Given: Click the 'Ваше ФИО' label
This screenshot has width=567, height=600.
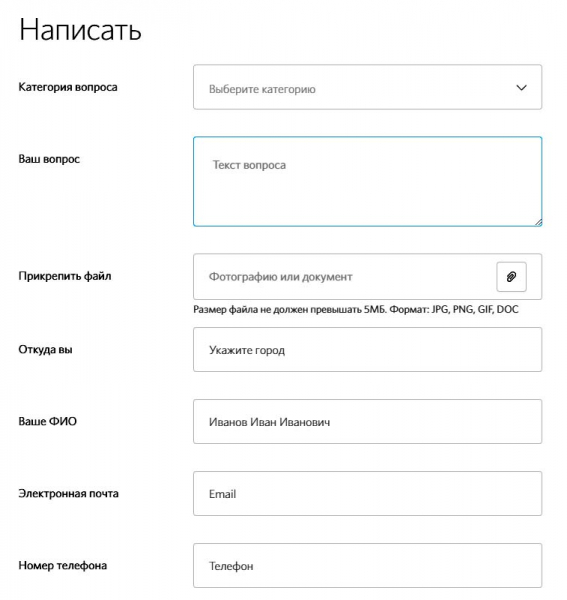Looking at the screenshot, I should (x=47, y=421).
